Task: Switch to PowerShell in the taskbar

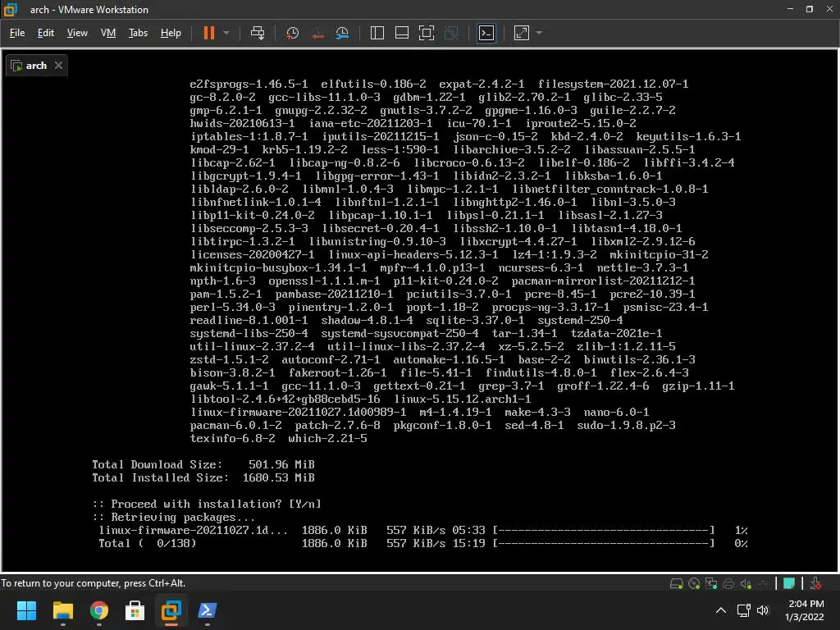Action: click(208, 610)
